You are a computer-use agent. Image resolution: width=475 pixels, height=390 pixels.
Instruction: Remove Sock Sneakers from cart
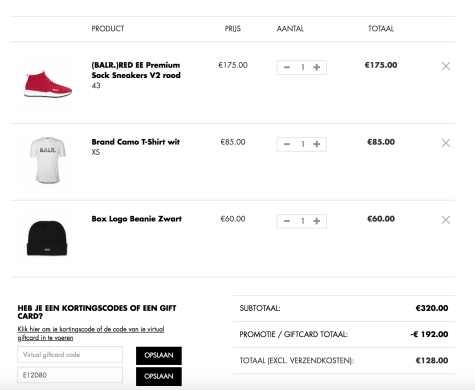click(x=446, y=66)
